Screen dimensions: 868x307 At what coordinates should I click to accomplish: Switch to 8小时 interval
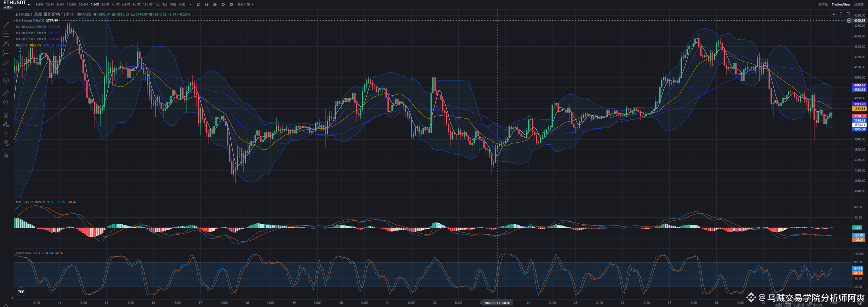(x=136, y=4)
